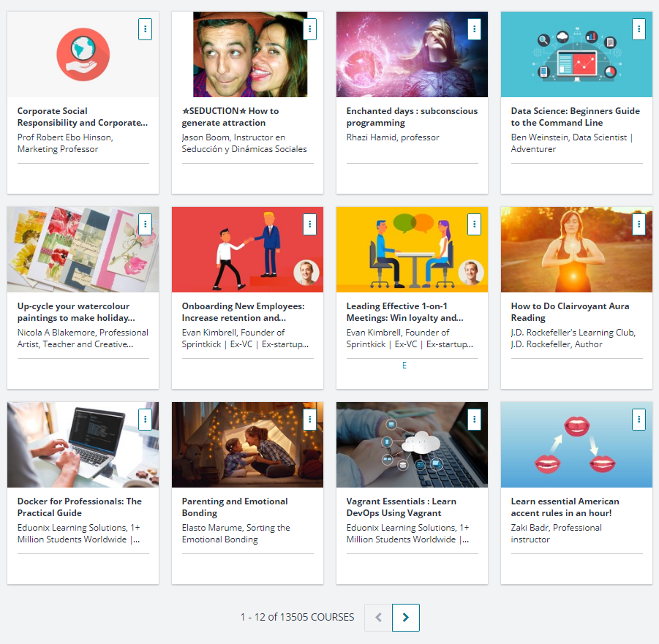Open Data Science: Beginners Guide course title
Viewport: 659px width, 644px height.
(575, 117)
